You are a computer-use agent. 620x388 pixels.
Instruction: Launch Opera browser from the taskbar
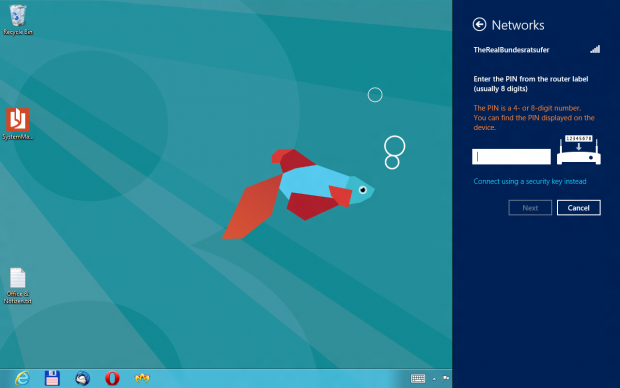(112, 378)
